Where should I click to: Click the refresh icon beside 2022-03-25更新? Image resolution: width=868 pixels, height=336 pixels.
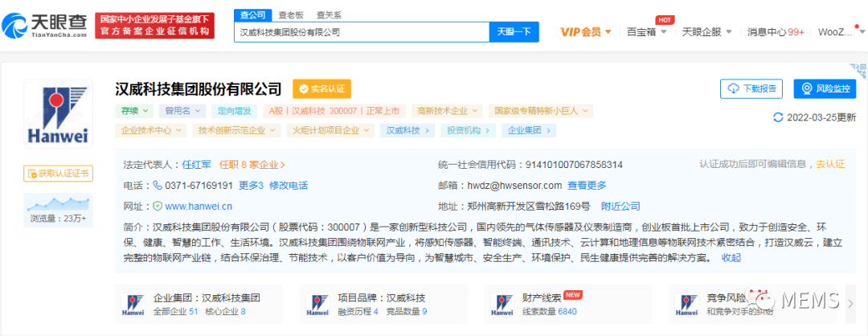tap(778, 117)
